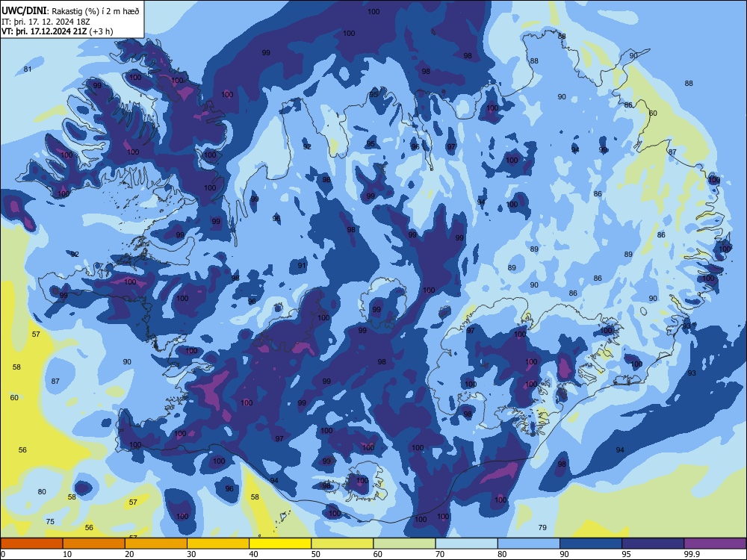This screenshot has width=747, height=560.
Task: Click the 75 humidity value on map
Action: click(x=50, y=521)
